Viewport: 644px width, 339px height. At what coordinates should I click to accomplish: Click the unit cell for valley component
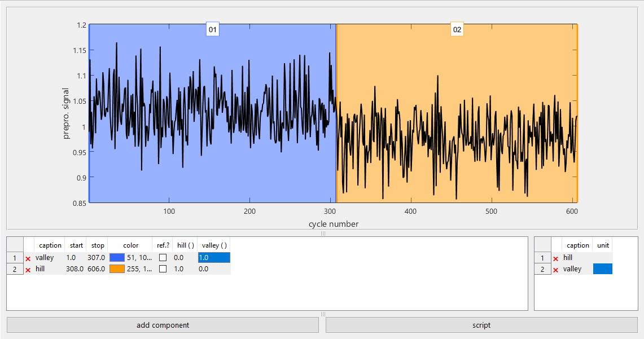(602, 269)
